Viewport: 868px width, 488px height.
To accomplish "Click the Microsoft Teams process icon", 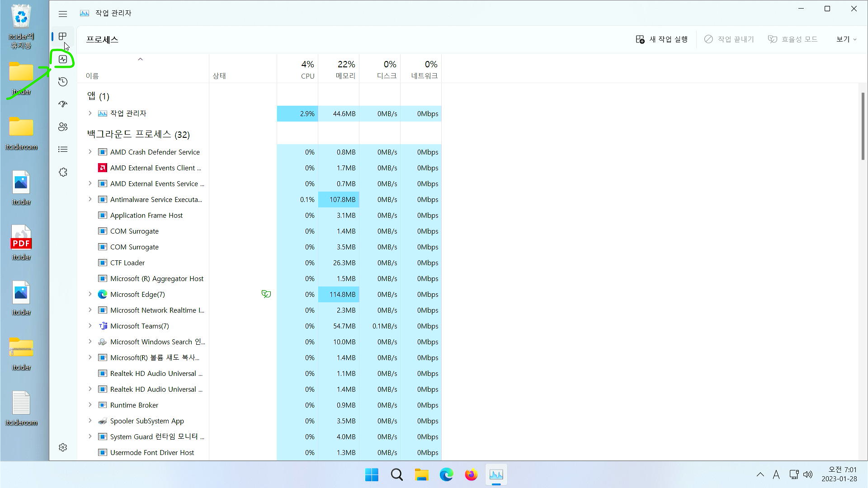I will [103, 326].
